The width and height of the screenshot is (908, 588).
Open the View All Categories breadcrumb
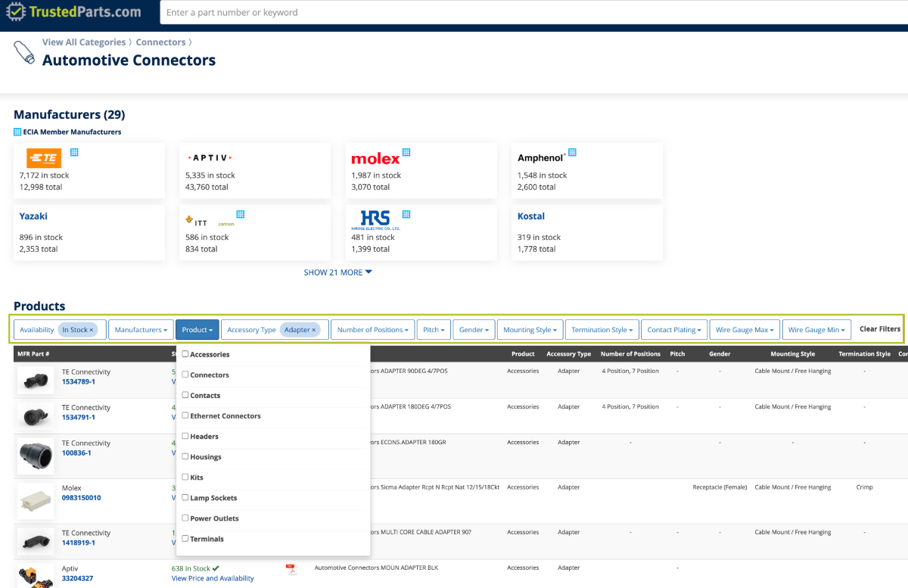coord(84,42)
